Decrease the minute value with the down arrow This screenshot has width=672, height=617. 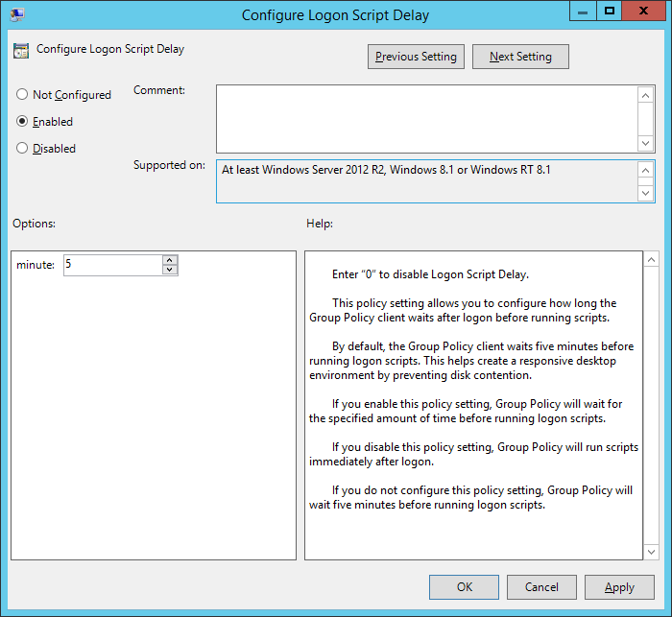(170, 270)
